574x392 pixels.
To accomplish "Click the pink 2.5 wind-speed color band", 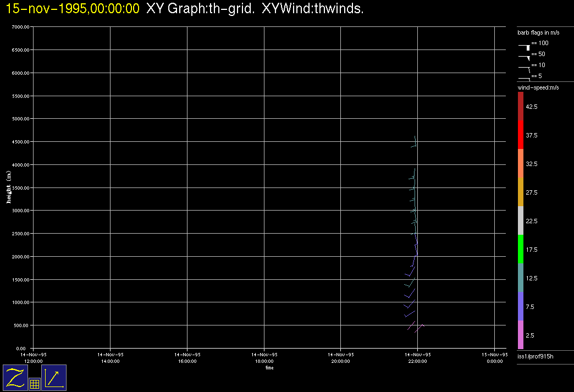I will [x=521, y=335].
